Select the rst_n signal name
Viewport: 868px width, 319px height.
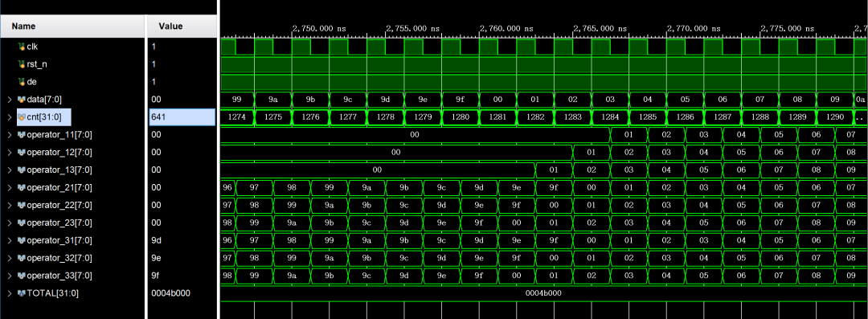click(x=36, y=64)
